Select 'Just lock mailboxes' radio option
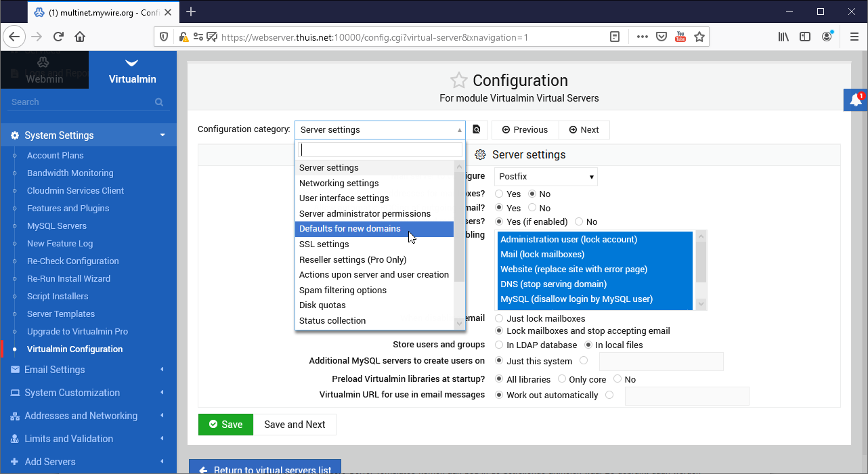This screenshot has height=474, width=868. [500, 318]
